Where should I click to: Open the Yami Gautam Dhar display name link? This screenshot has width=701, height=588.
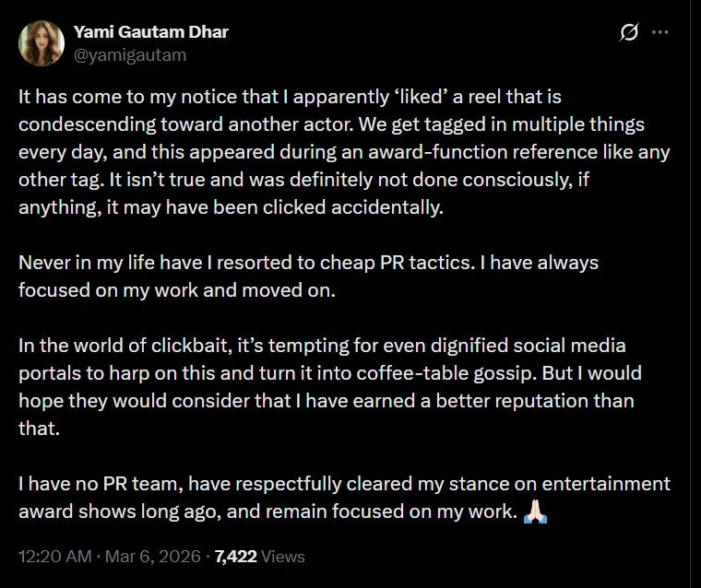click(150, 32)
